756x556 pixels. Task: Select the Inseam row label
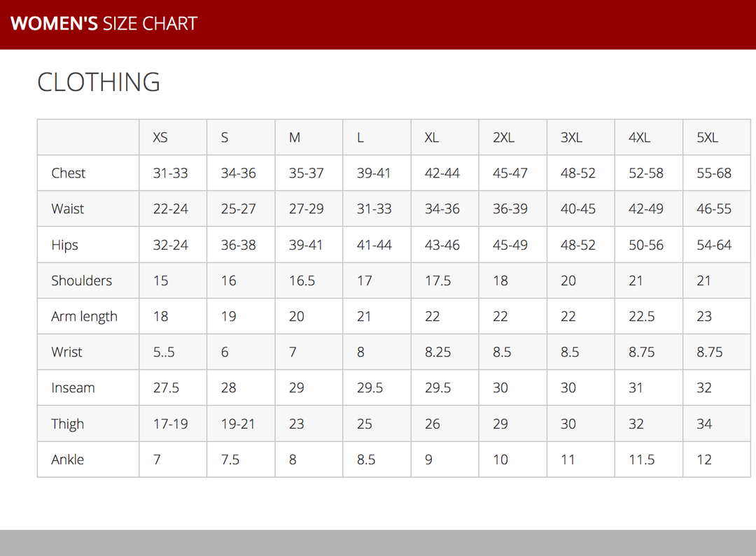click(x=73, y=388)
